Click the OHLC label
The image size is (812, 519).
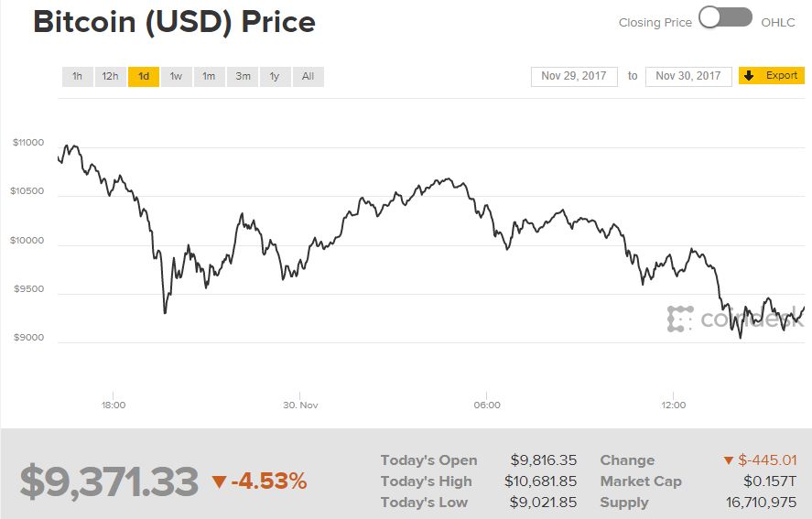point(779,22)
